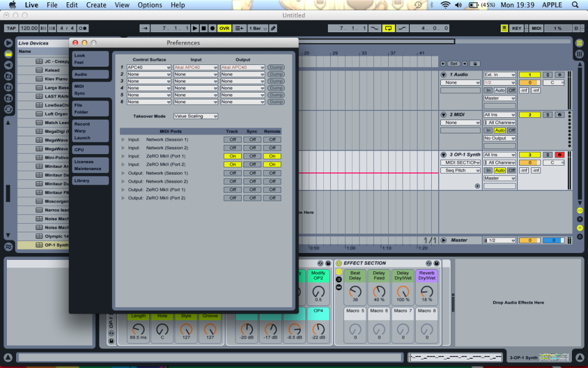Open Control Surface 2 None dropdown
Screen dimensions: 588x368
[149, 74]
